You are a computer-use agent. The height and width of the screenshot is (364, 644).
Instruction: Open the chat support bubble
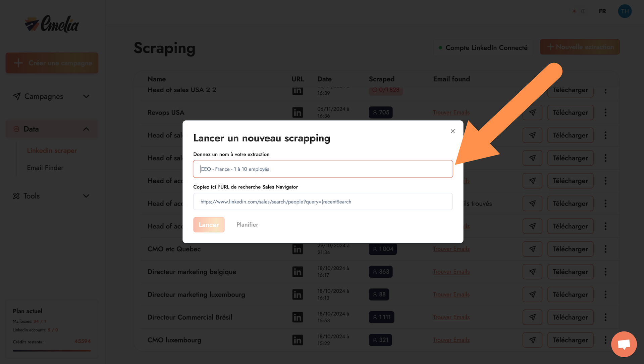[624, 344]
